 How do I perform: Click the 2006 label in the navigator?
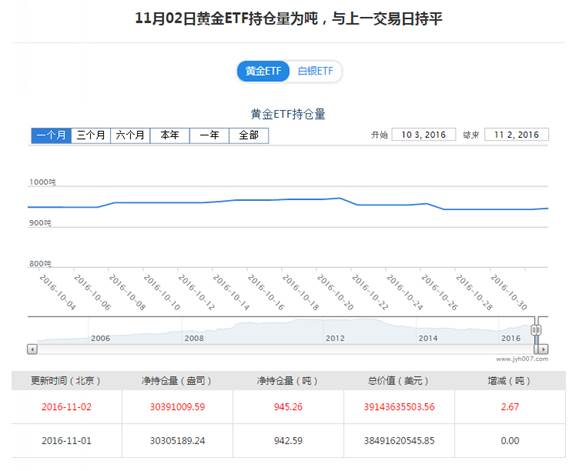tap(100, 338)
